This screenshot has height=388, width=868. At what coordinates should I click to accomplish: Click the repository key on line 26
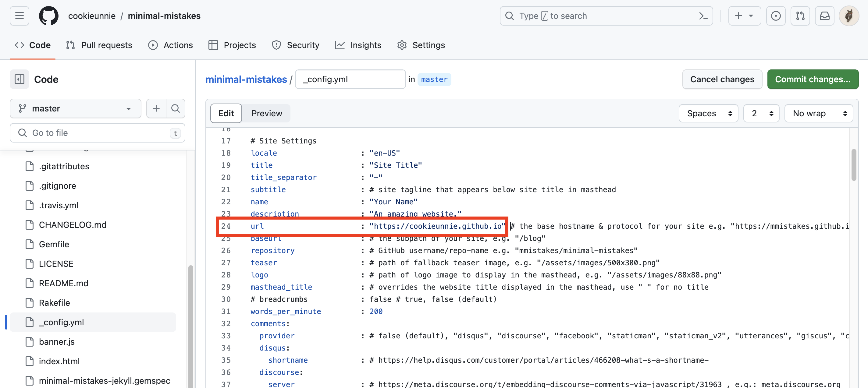coord(272,250)
